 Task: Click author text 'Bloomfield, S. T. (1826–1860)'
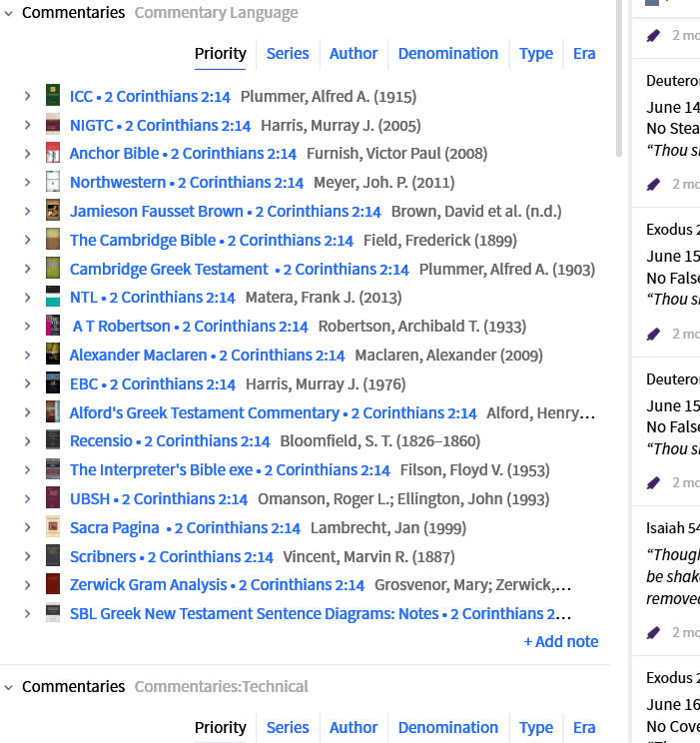[380, 441]
